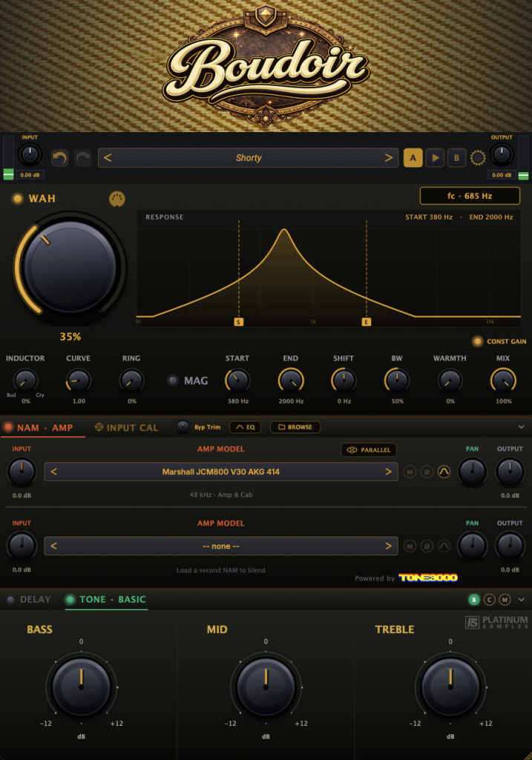Toggle the NAM AMP power LED
Screen dimensions: 532x760
[8, 427]
